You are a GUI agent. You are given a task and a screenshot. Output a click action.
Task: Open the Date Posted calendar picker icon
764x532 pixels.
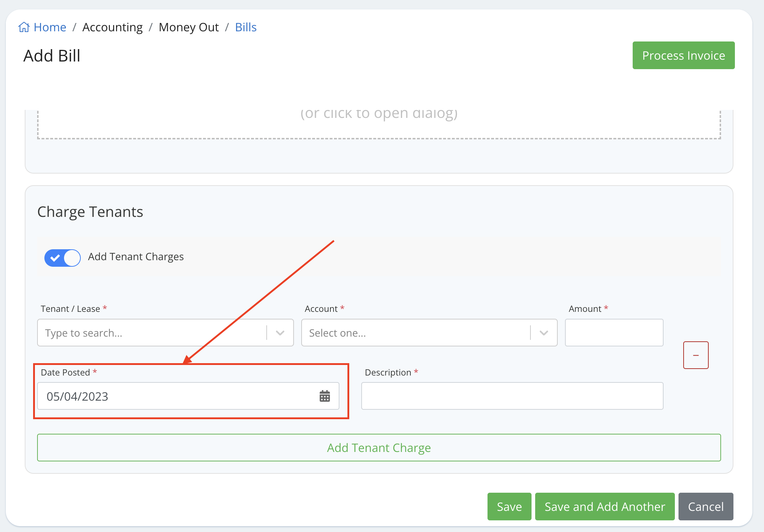point(325,396)
